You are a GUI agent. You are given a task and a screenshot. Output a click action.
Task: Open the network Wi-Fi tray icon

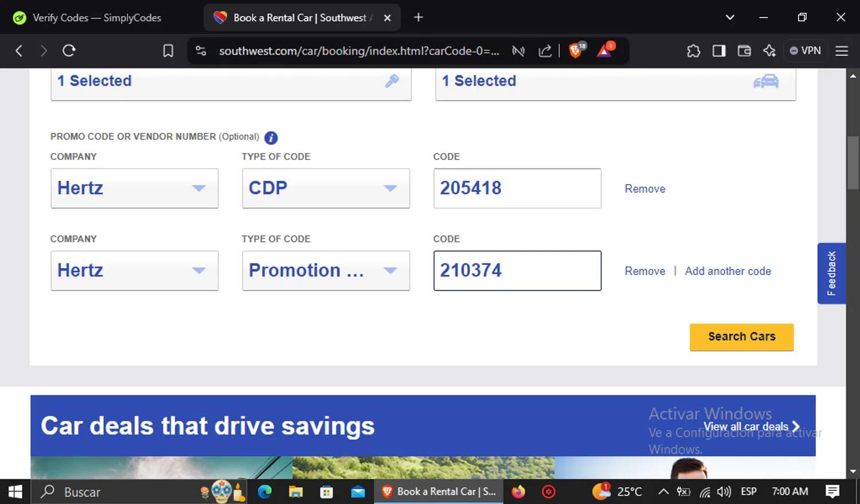(x=705, y=492)
